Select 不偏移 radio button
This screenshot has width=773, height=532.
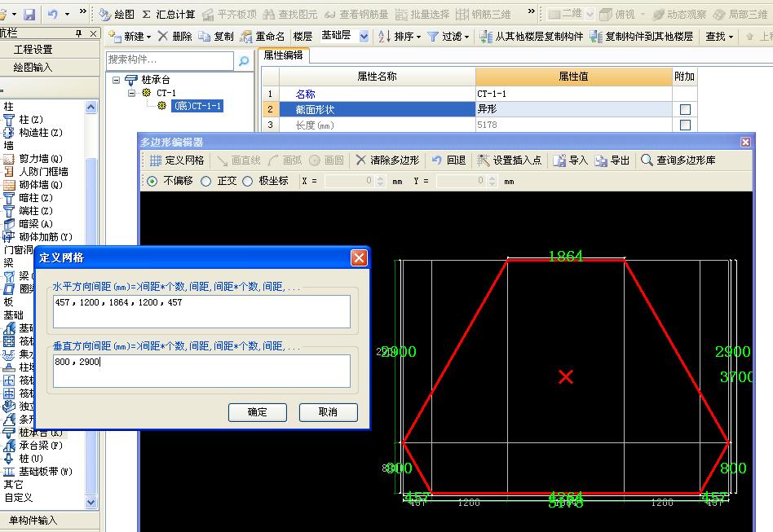(152, 182)
